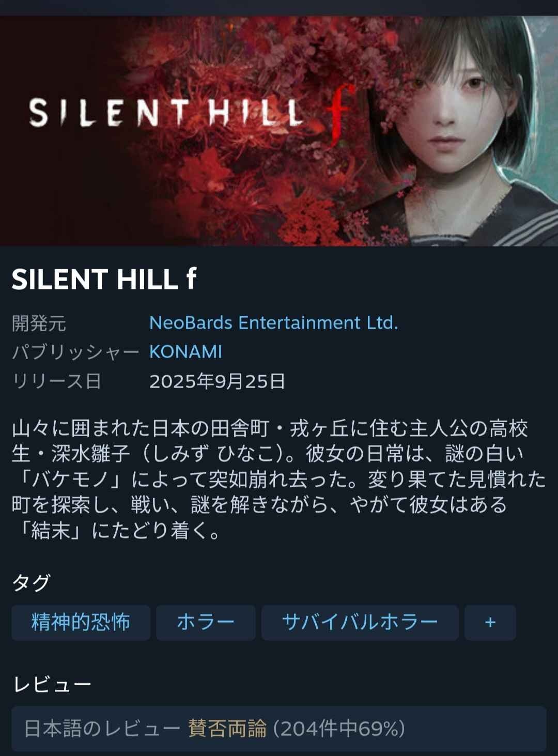This screenshot has width=558, height=756.
Task: Click the SILENT HILL f game title heading
Action: [104, 280]
